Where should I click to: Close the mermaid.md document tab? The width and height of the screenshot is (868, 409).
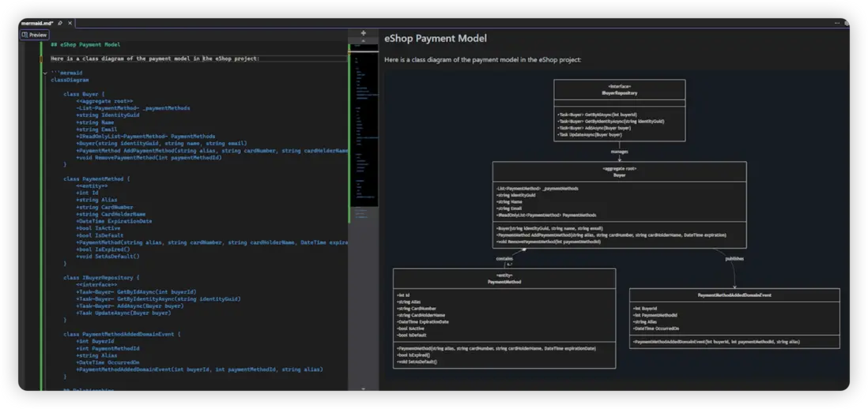pos(70,24)
